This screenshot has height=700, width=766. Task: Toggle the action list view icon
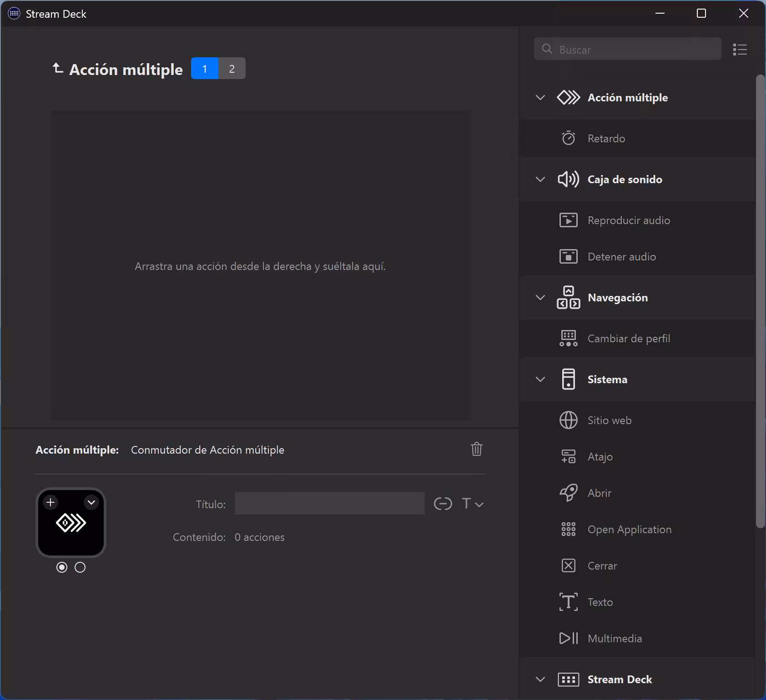point(740,50)
